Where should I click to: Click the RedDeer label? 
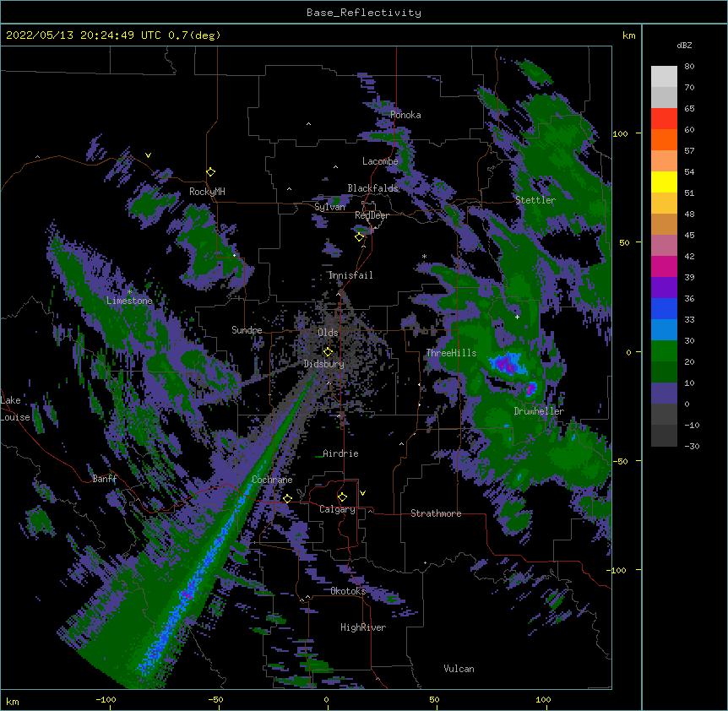point(372,215)
